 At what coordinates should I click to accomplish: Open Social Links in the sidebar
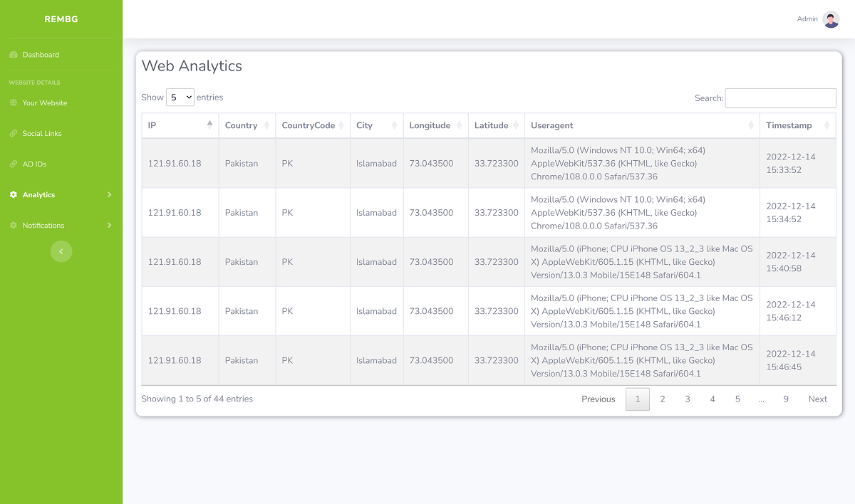pos(42,134)
